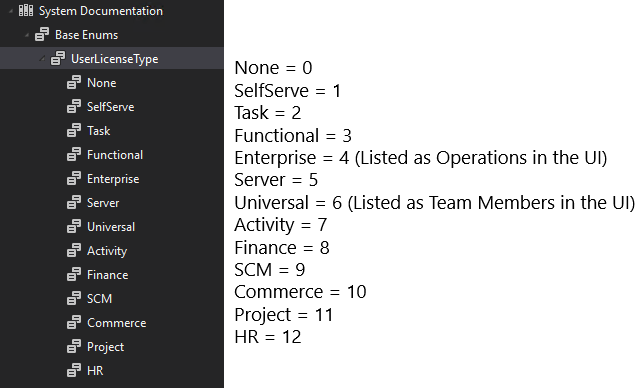Select the Universal enum value

112,227
